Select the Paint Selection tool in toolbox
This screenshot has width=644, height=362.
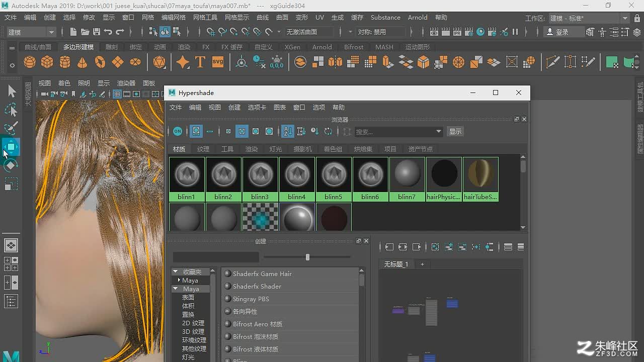coord(11,128)
